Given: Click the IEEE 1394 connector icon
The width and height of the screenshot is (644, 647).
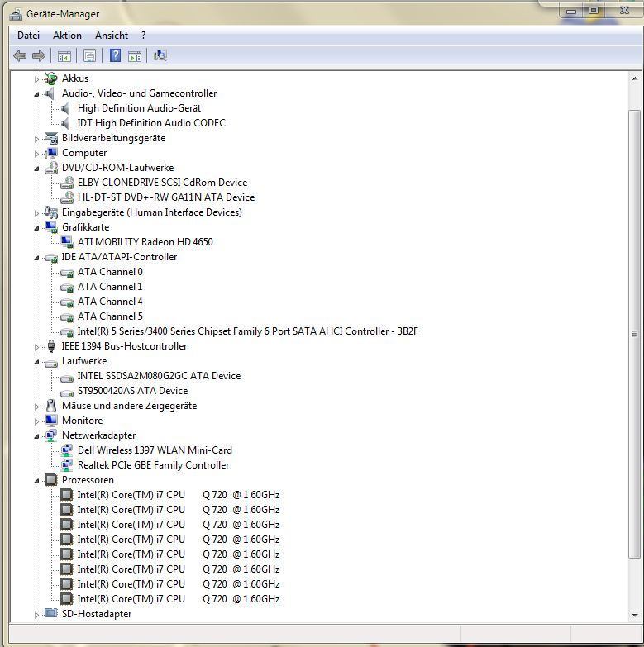Looking at the screenshot, I should [x=51, y=346].
